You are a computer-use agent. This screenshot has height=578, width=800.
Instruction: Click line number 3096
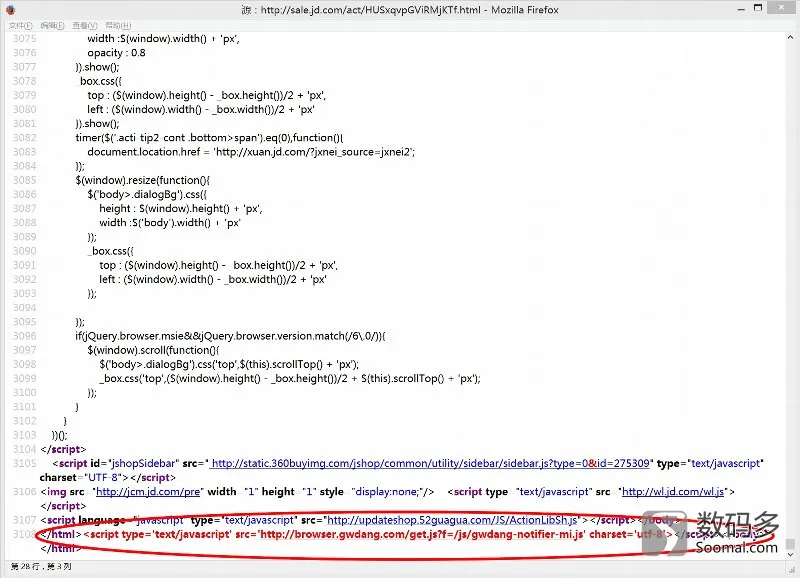(24, 336)
